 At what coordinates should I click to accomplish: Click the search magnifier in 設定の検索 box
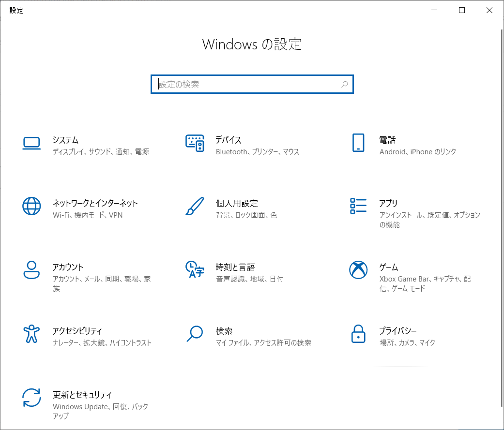point(345,84)
